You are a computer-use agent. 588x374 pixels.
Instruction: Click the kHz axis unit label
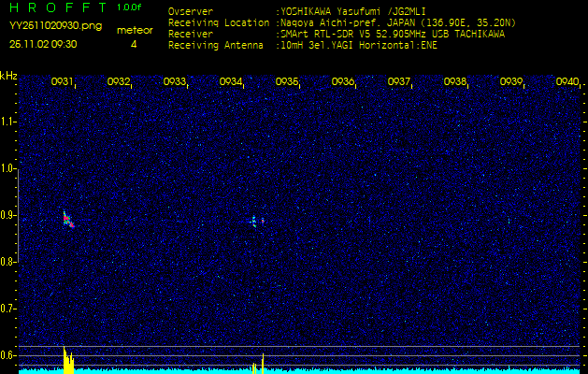tap(8, 76)
